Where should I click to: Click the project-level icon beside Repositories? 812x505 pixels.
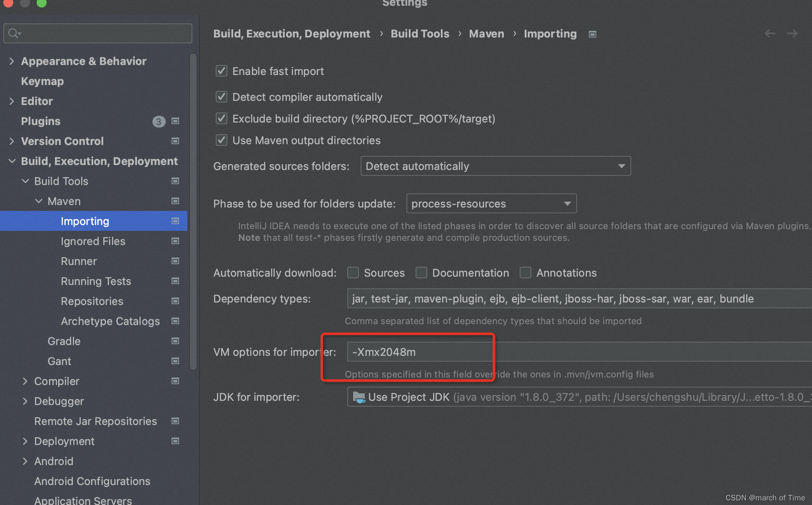[x=175, y=301]
